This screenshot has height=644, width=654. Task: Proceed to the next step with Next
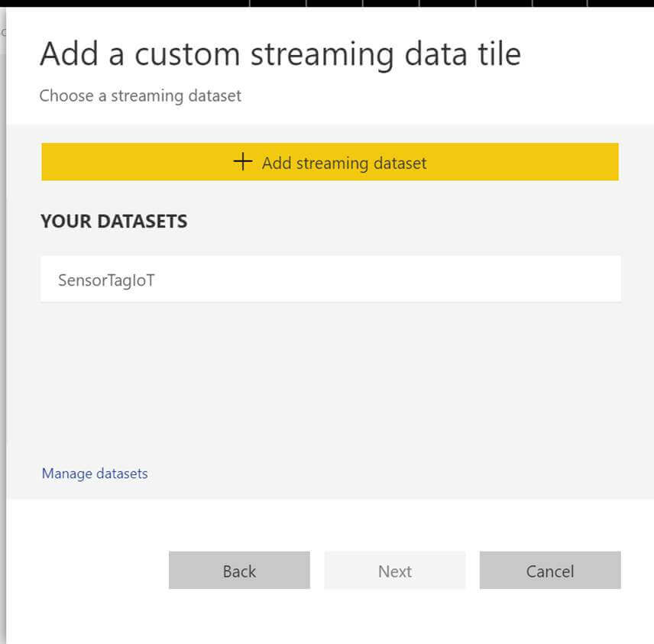click(x=394, y=571)
